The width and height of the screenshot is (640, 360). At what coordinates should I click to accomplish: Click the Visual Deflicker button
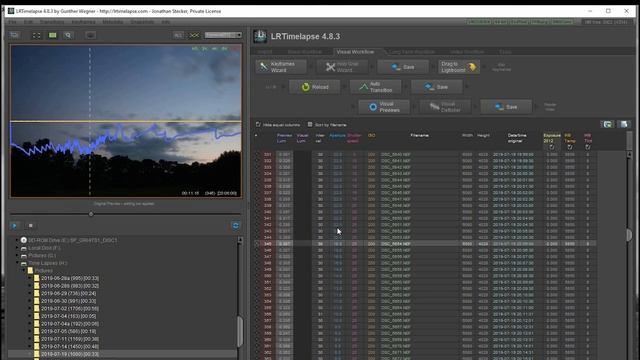[445, 107]
